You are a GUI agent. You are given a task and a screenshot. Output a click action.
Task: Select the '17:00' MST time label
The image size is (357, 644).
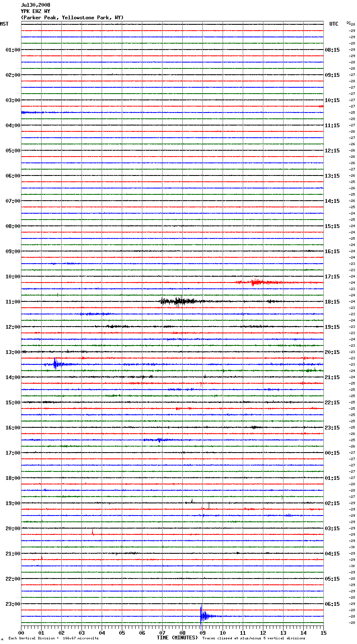click(x=13, y=453)
